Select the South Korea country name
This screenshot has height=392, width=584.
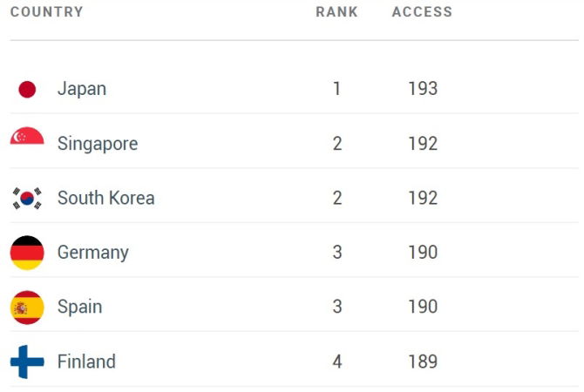105,199
